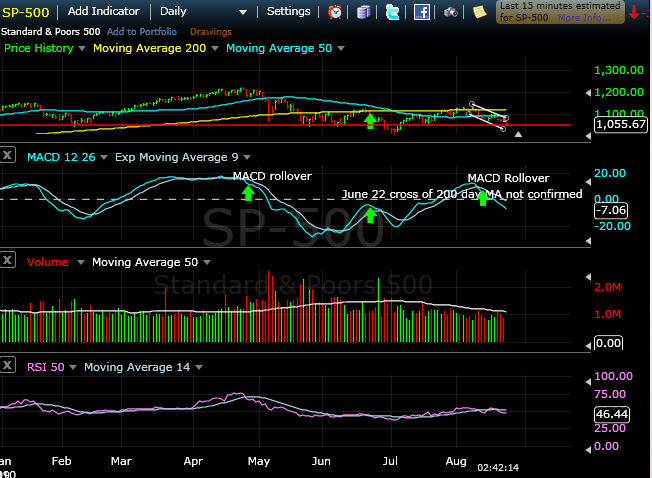Click the Drawings link
Screen dimensions: 652x478
pyautogui.click(x=210, y=31)
